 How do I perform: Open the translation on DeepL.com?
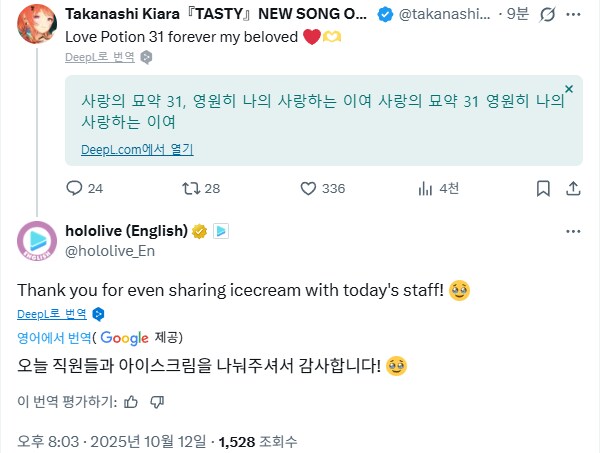point(137,150)
